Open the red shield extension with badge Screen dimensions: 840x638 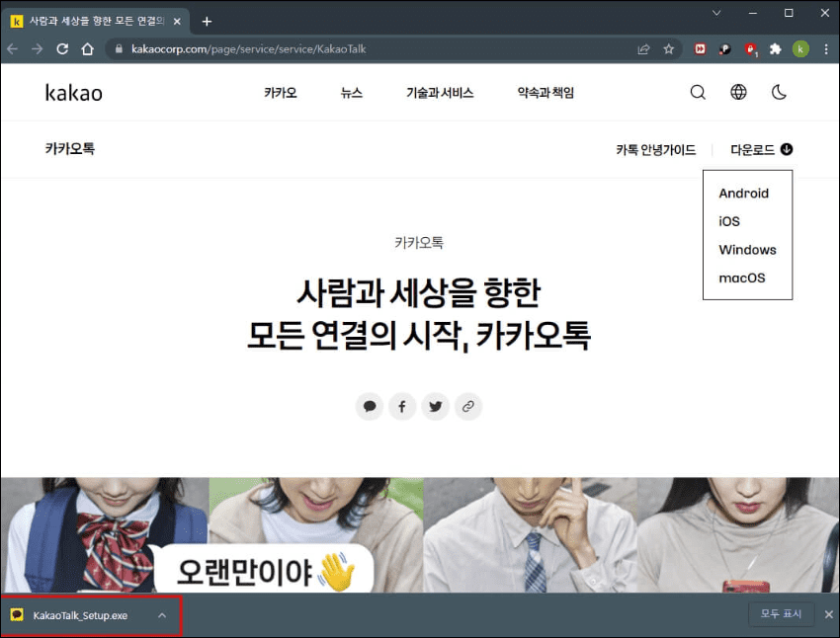[750, 49]
